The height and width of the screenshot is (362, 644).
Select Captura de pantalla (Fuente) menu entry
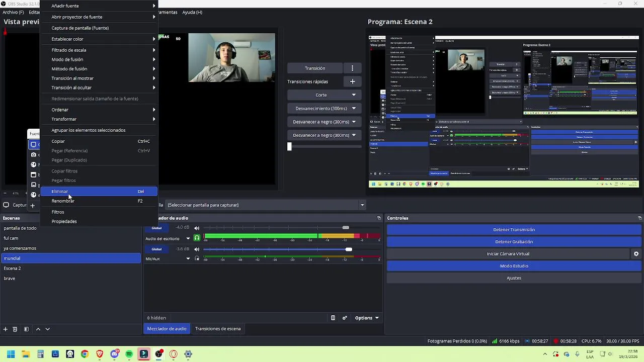99,28
